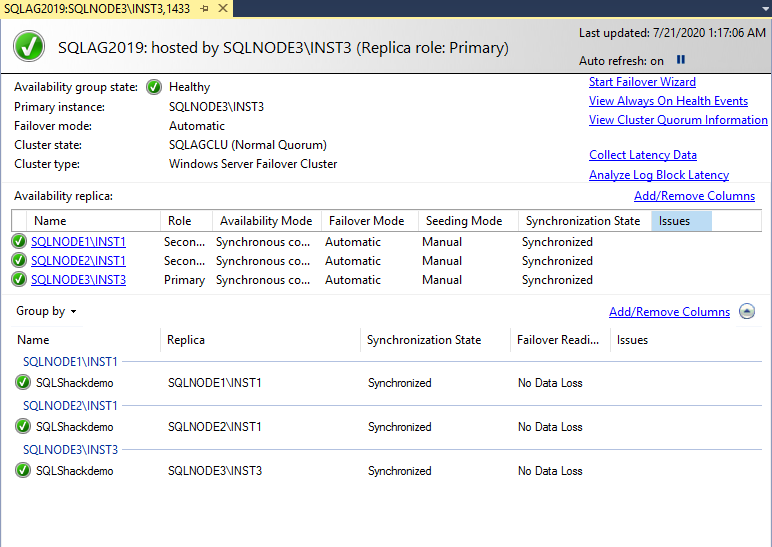Open View Cluster Quorum Information link
The height and width of the screenshot is (547, 772).
678,120
